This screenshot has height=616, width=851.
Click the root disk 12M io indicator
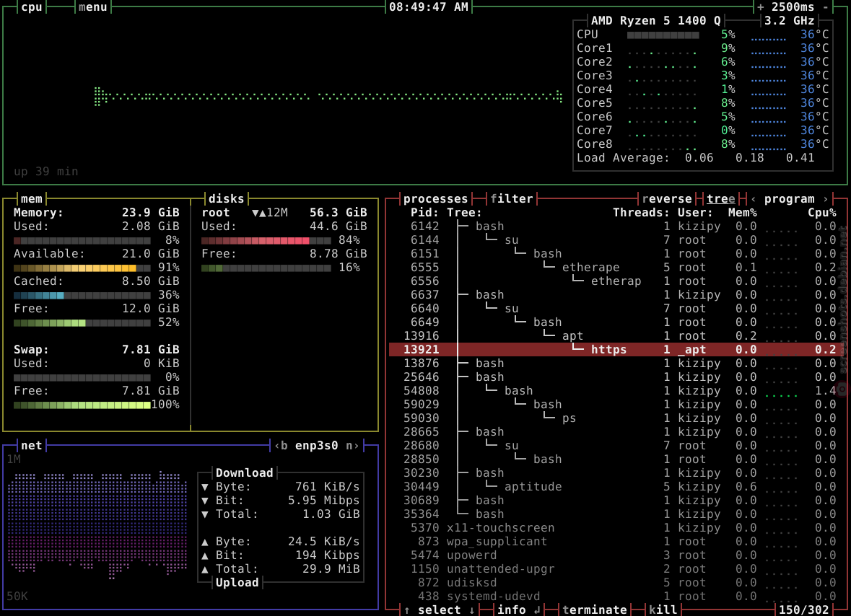coord(270,213)
